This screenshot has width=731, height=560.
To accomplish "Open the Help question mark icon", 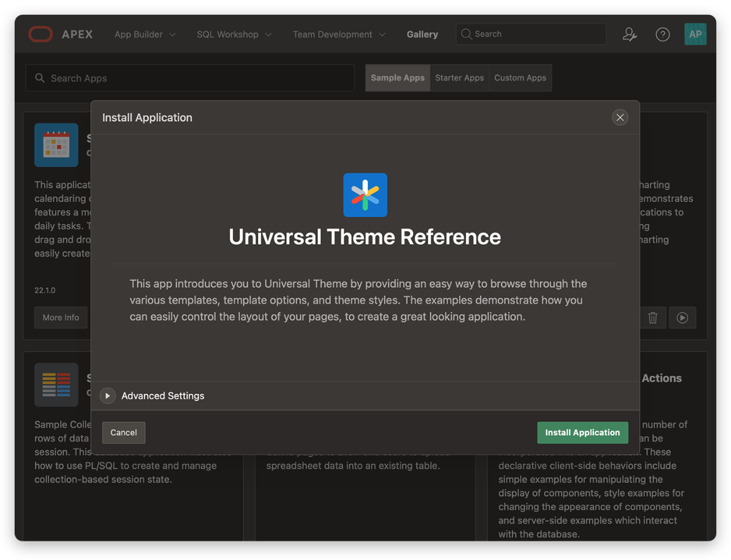I will 662,35.
